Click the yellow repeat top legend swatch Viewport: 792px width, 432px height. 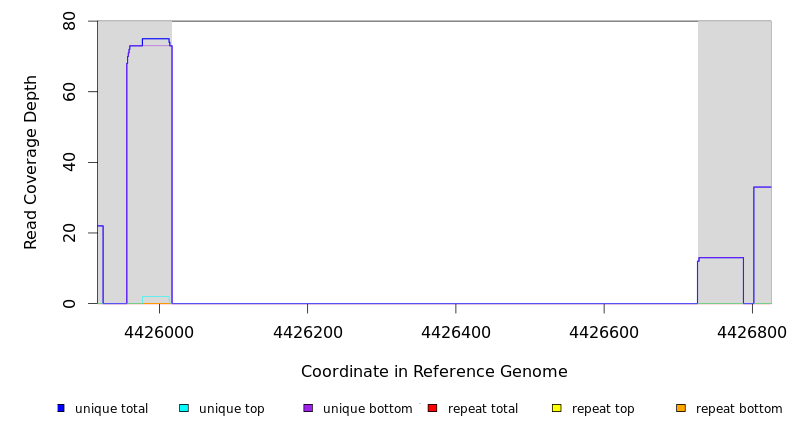(x=556, y=408)
